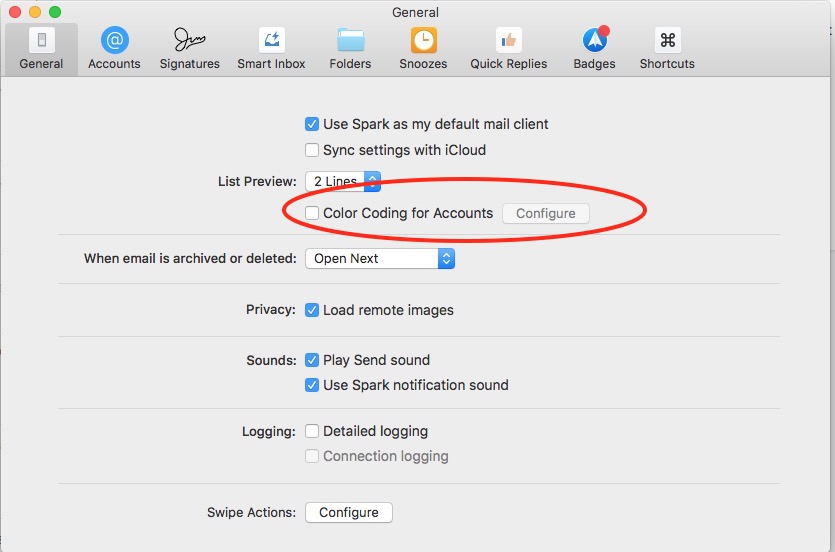The image size is (835, 552).
Task: Click the Connection logging checkbox
Action: coord(312,456)
